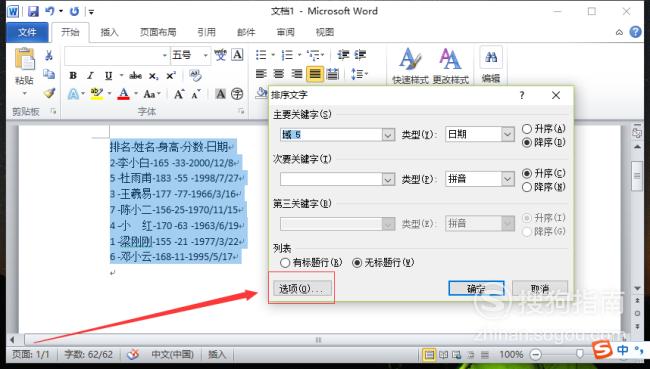Switch to 页面布局 Page Layout tab
Screen dimensions: 650x369
[158, 32]
